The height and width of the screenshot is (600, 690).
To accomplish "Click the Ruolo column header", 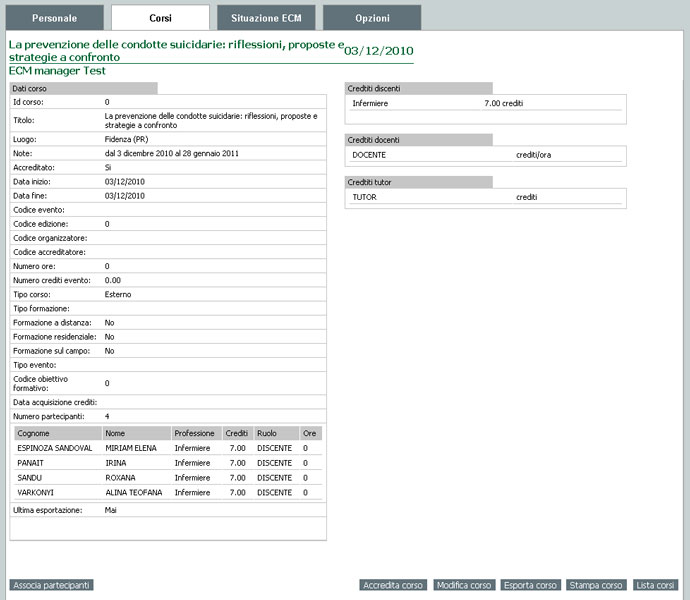I will click(276, 433).
